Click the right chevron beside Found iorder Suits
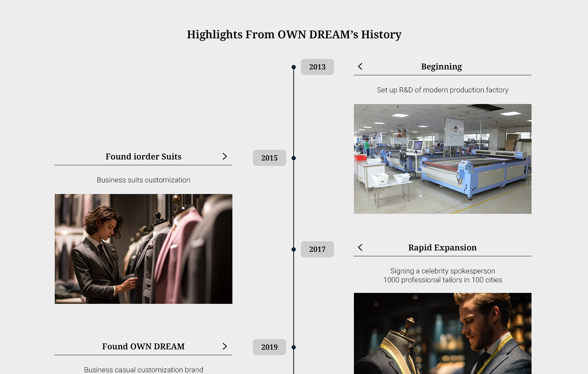 click(225, 156)
